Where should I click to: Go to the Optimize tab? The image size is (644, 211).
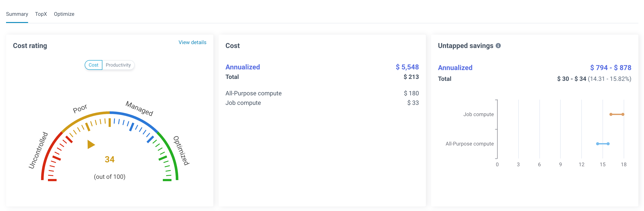[x=64, y=14]
